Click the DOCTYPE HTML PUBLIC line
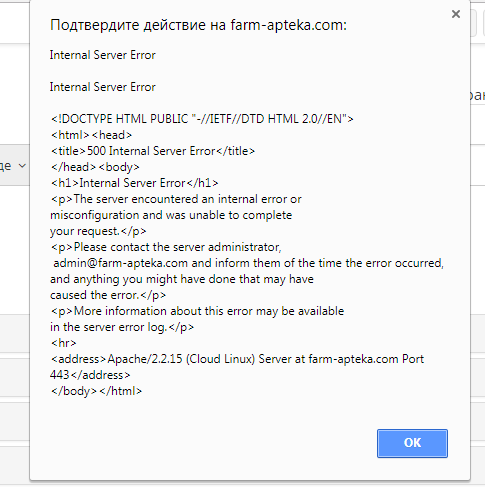485x487 pixels. coord(202,119)
